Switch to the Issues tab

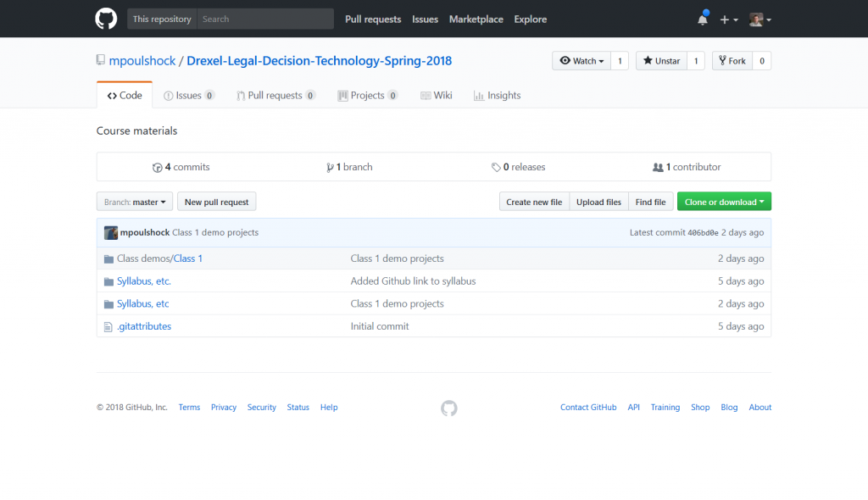[189, 95]
